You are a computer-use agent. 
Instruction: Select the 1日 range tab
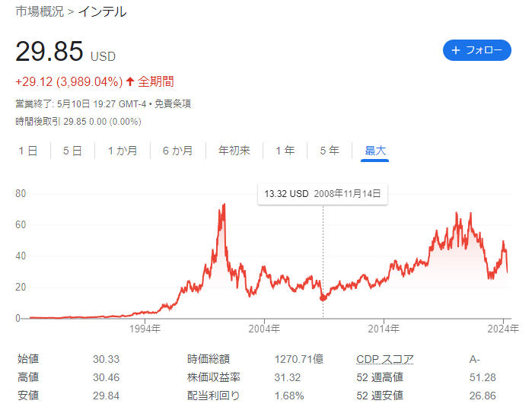pyautogui.click(x=28, y=151)
